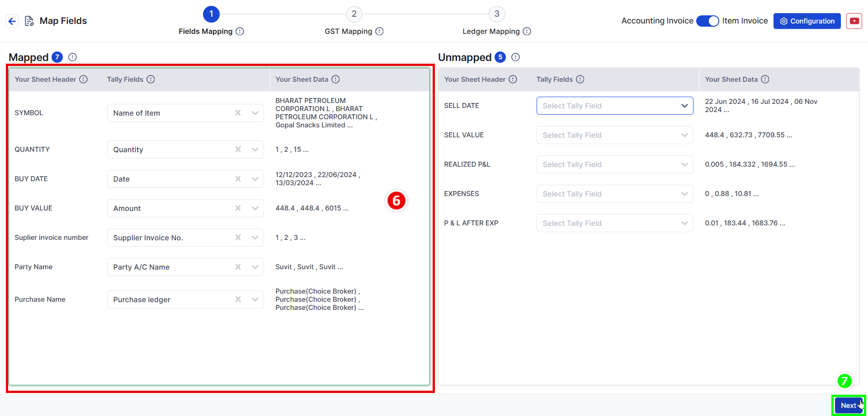
Task: Clear the Date field mapping
Action: point(238,179)
